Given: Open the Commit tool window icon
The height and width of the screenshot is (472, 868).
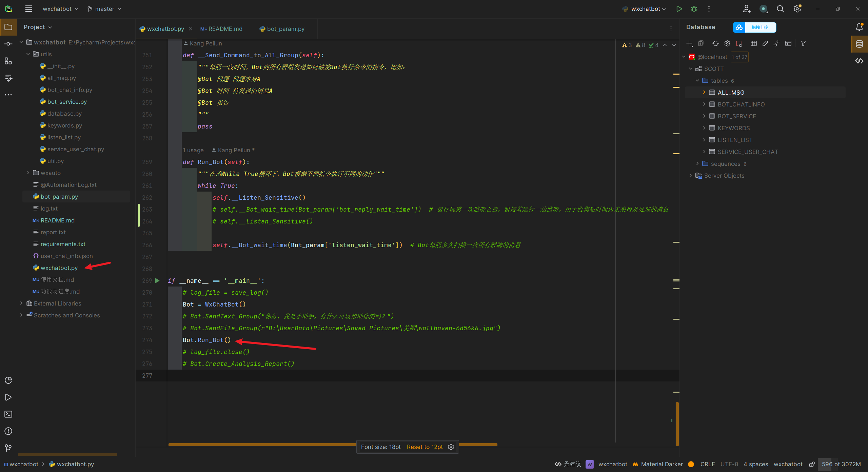Looking at the screenshot, I should point(8,44).
